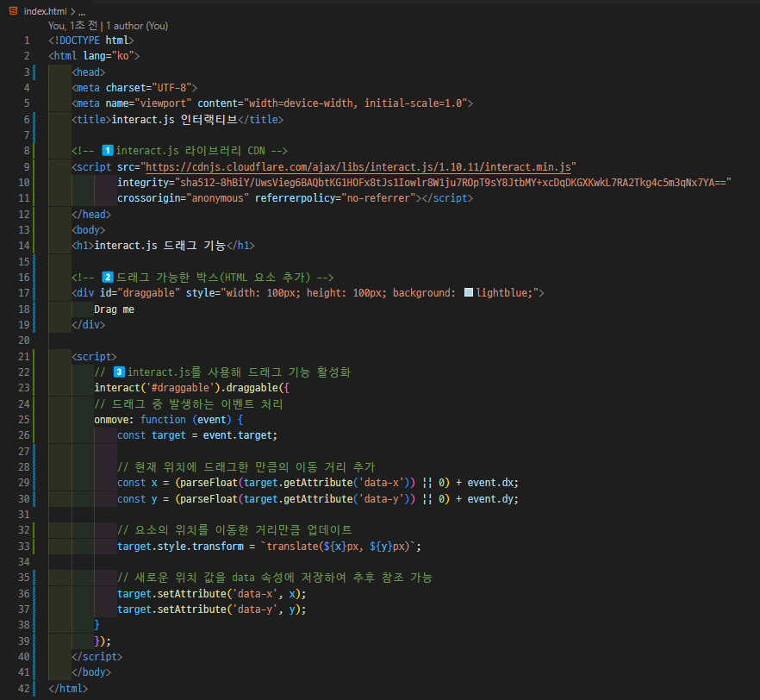Click the HTML5 file icon in breadcrumb

tap(13, 10)
